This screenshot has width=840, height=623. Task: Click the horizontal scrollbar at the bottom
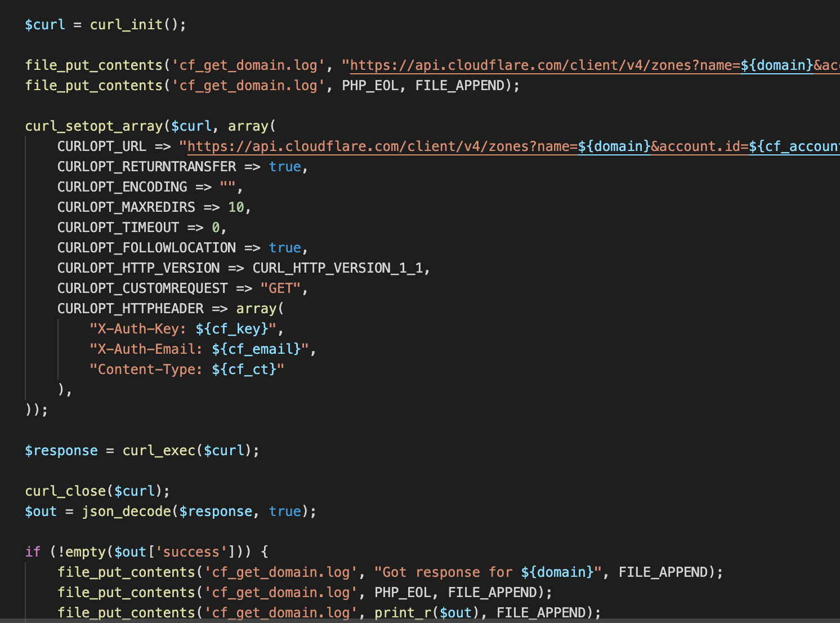pyautogui.click(x=420, y=620)
